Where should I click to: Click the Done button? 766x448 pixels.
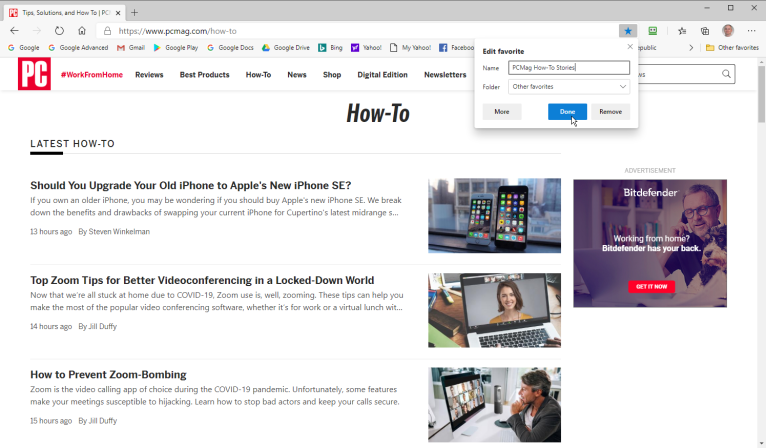point(567,111)
